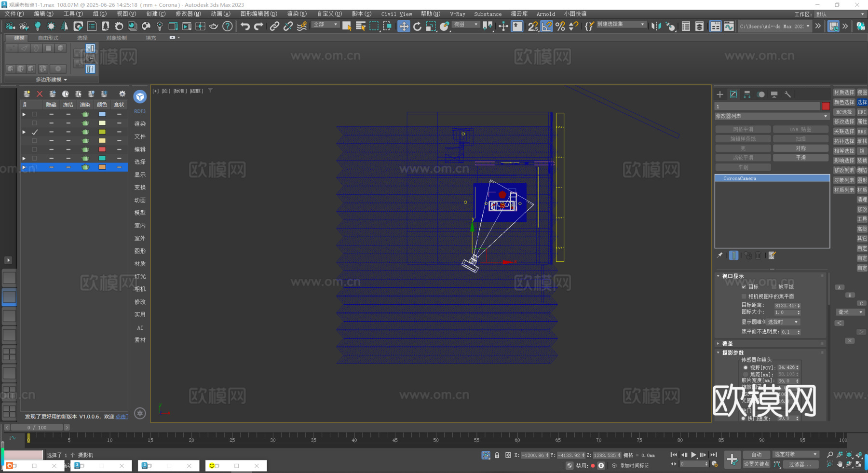Toggle selection lock padlock in status bar
Image resolution: width=868 pixels, height=473 pixels.
[497, 455]
